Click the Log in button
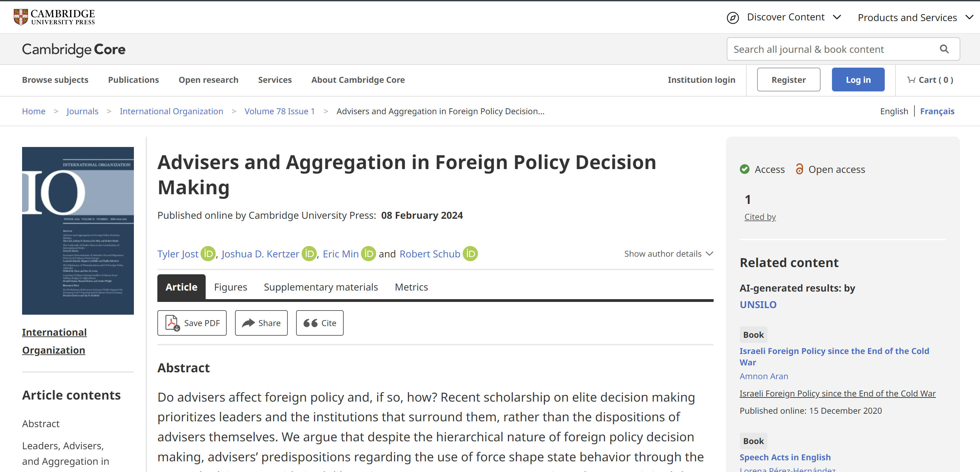The height and width of the screenshot is (472, 980). tap(857, 80)
